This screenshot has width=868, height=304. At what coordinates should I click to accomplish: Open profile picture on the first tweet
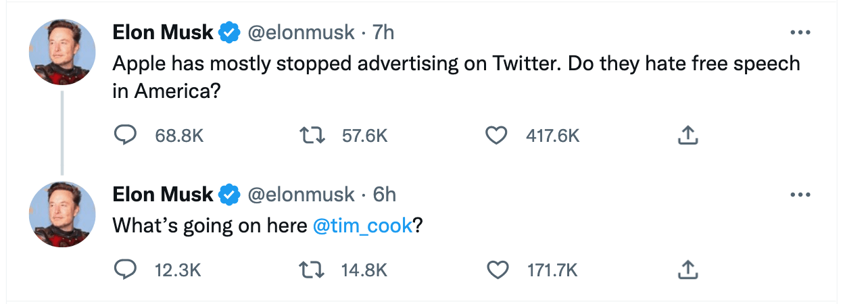point(62,52)
